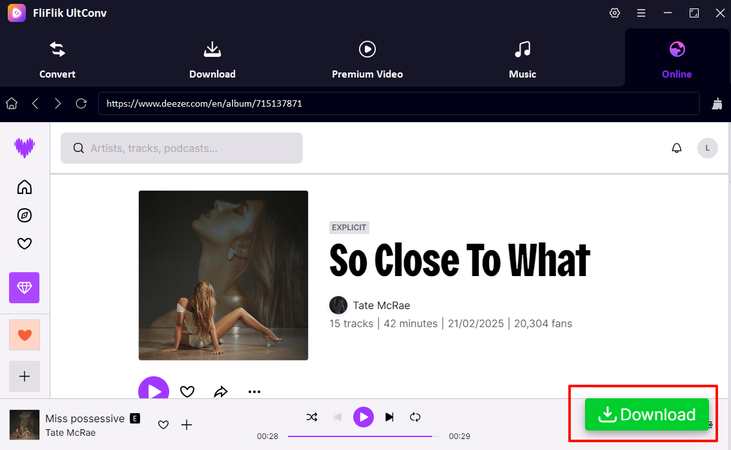Toggle shuffle playback

point(312,417)
